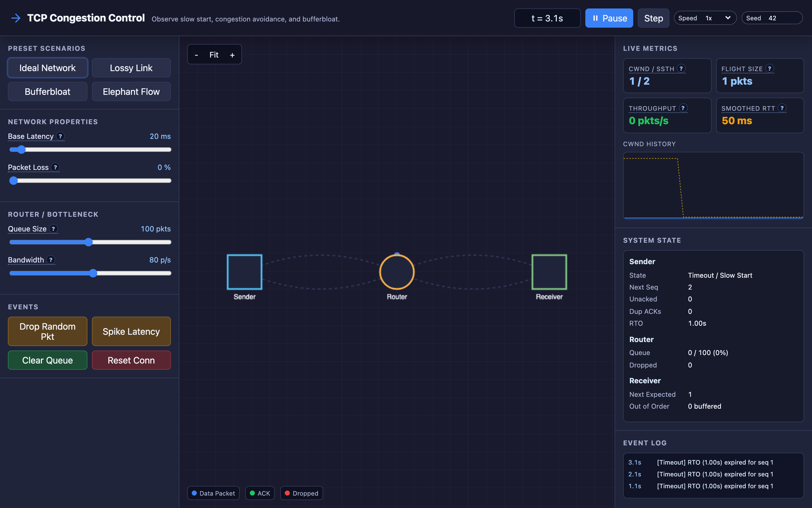
Task: Open the Flight Size help icon
Action: click(770, 69)
